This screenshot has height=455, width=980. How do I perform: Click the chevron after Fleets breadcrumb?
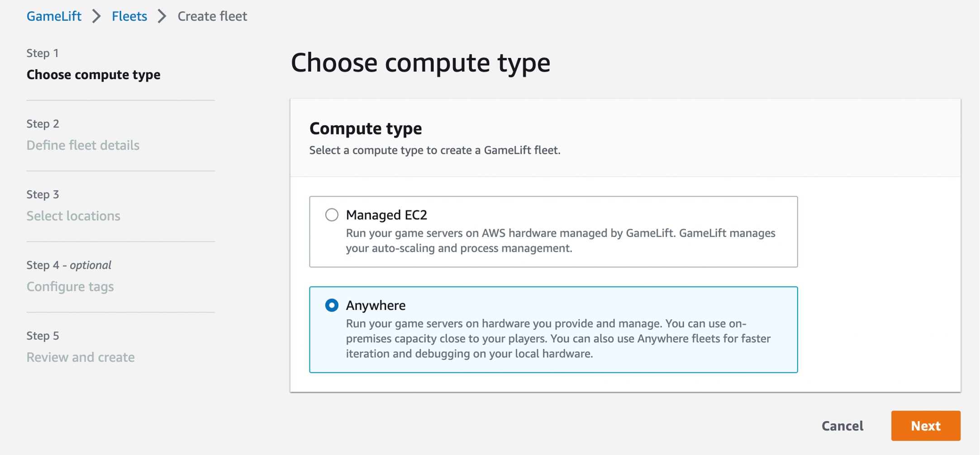tap(162, 16)
